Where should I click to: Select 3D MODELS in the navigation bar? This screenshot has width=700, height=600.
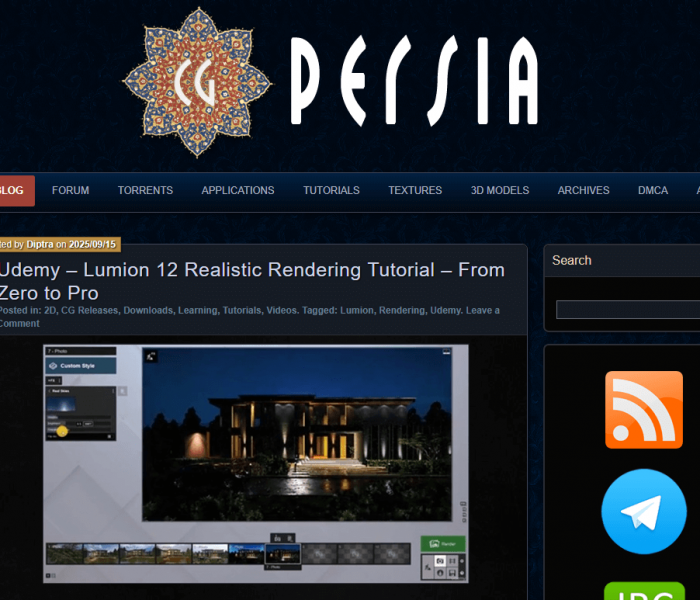tap(500, 190)
